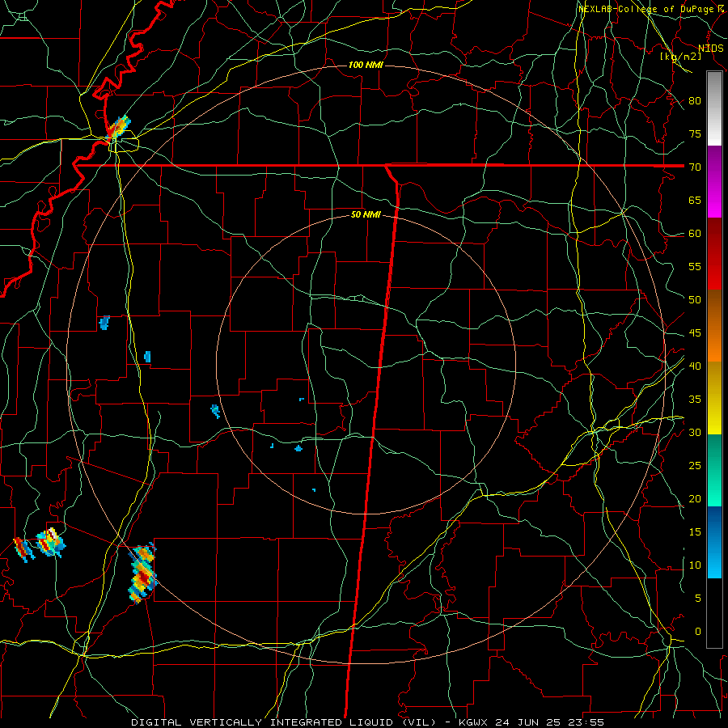Click the 75 value on the VIL scale
This screenshot has height=728, width=728.
tap(695, 133)
